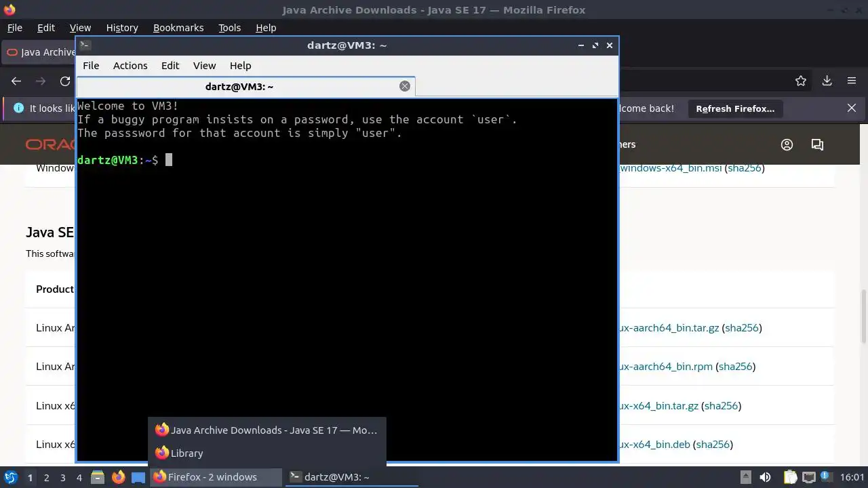The width and height of the screenshot is (868, 488).
Task: Download the x64_bin.deb file link
Action: click(x=654, y=445)
